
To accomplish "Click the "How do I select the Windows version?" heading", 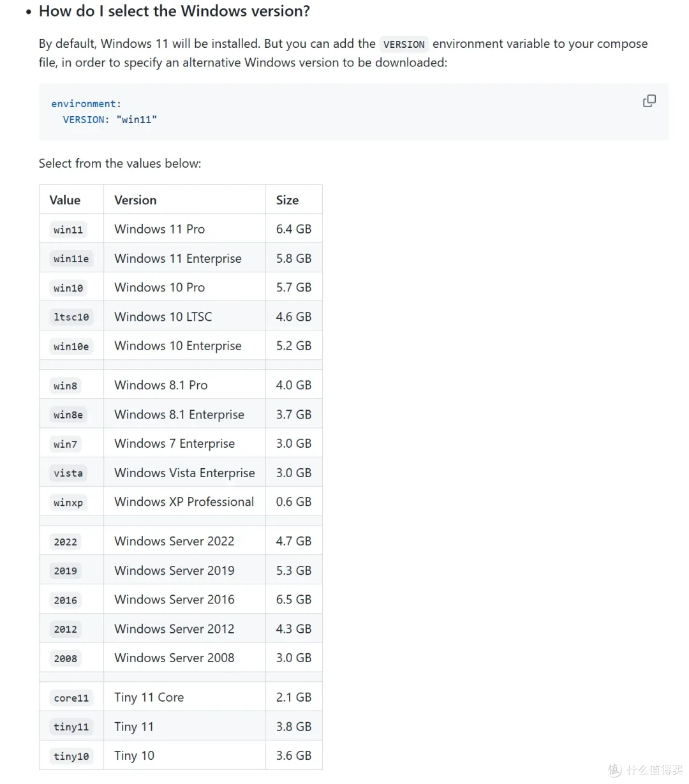I will point(174,11).
